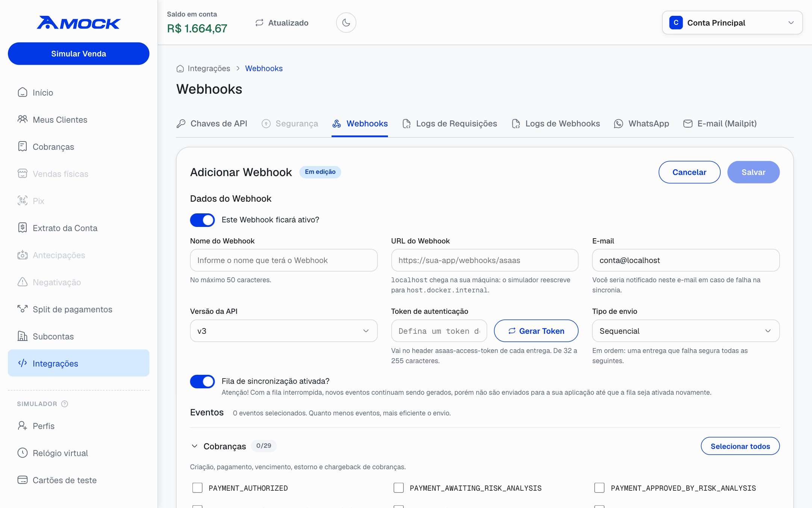Click the AMOCK logo
Screen dimensions: 812x508
79,23
